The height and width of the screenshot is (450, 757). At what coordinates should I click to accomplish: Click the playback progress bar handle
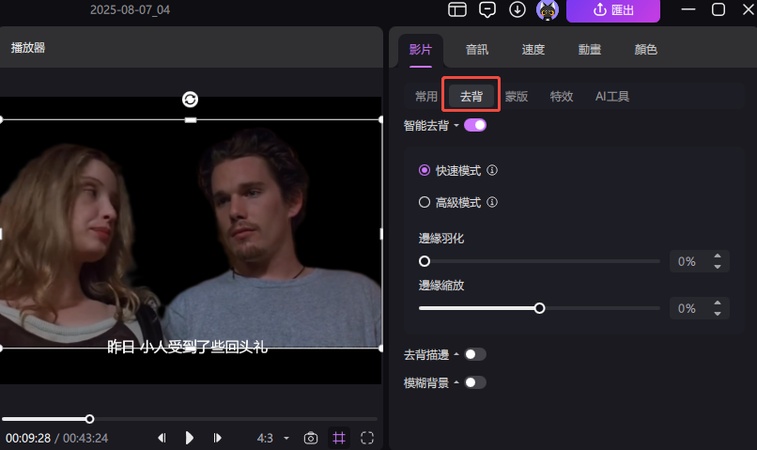pyautogui.click(x=89, y=419)
